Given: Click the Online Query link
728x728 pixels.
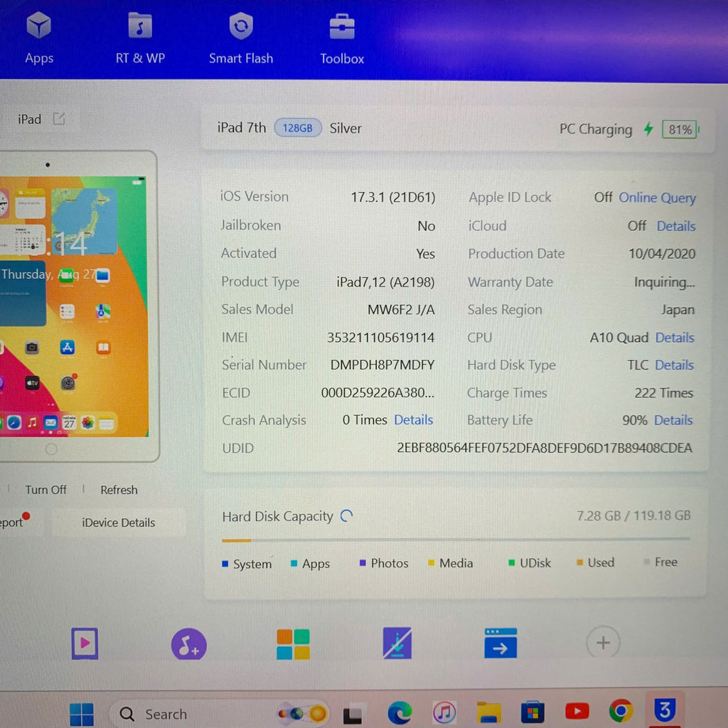Looking at the screenshot, I should tap(657, 198).
